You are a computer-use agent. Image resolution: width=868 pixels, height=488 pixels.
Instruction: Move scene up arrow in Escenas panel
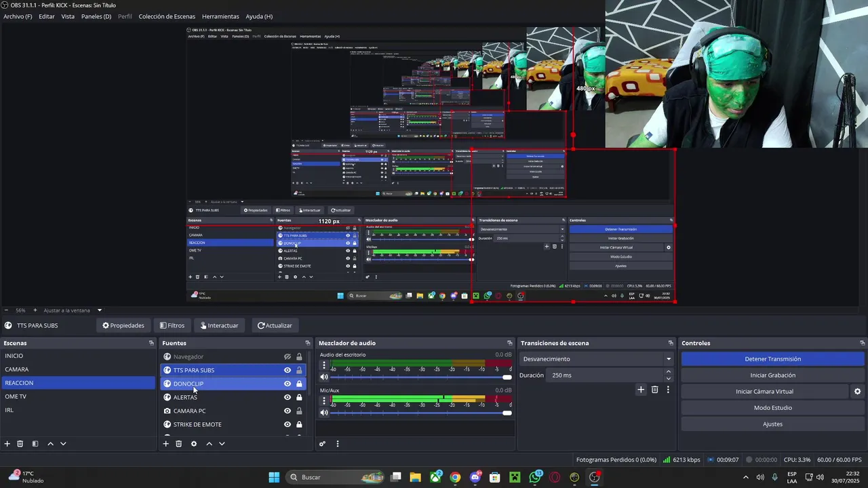(x=50, y=444)
